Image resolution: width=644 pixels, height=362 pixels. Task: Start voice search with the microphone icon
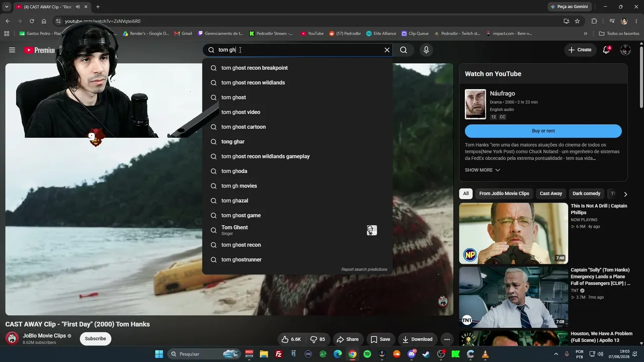pos(426,50)
